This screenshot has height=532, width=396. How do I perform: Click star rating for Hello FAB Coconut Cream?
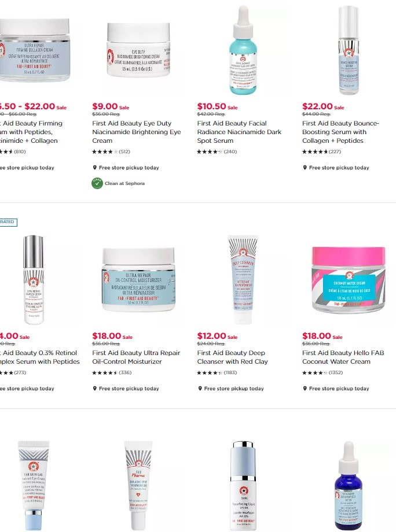[x=315, y=372]
